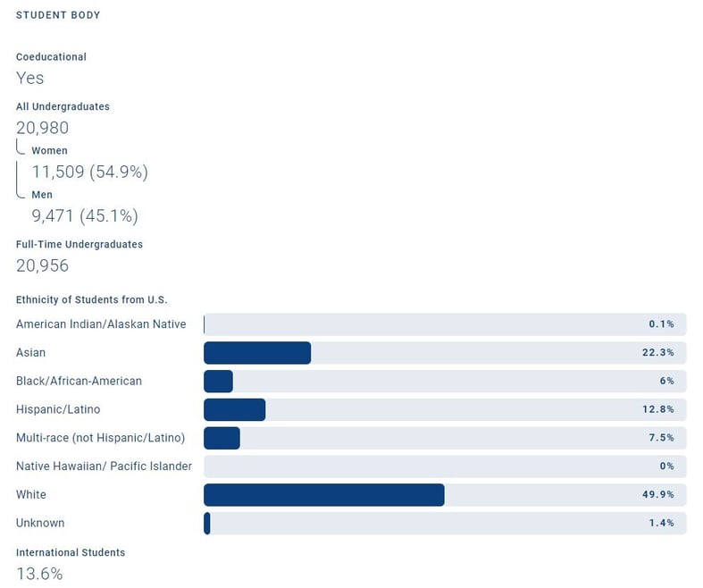Viewport: 703px width, 588px height.
Task: Click the Black/African-American bar
Action: click(x=445, y=381)
